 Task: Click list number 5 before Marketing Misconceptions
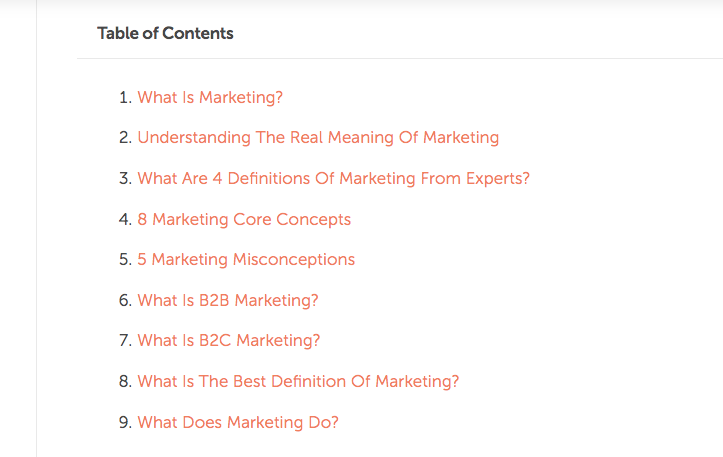click(x=125, y=260)
